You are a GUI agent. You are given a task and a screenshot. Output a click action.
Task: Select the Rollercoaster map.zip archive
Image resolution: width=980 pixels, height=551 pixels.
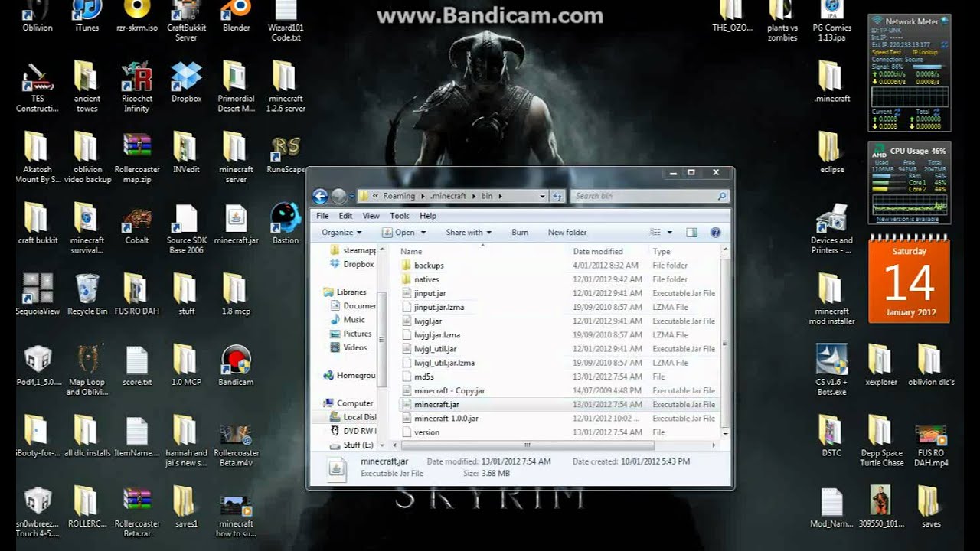coord(136,158)
